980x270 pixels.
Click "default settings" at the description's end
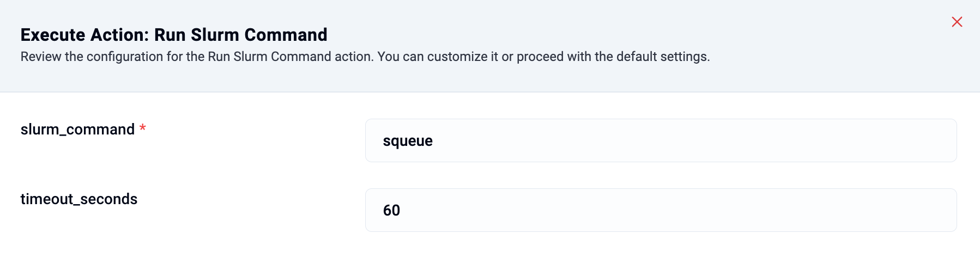663,57
